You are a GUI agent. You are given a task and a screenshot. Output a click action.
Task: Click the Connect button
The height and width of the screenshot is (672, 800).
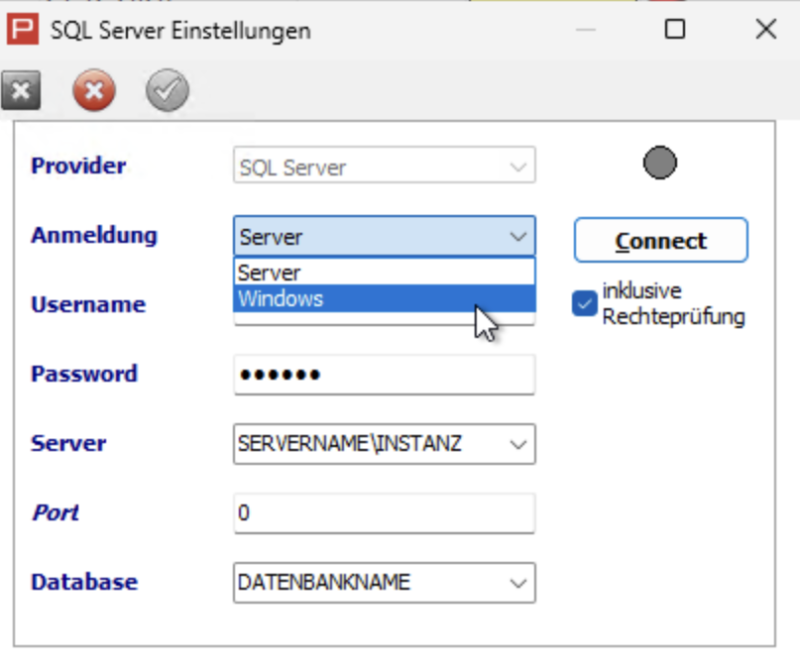[660, 240]
